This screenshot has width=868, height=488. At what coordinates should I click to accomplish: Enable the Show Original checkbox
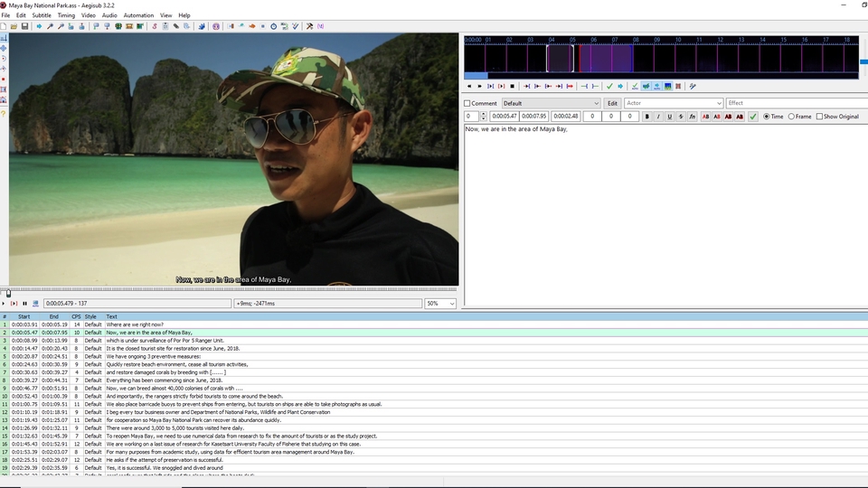[819, 117]
